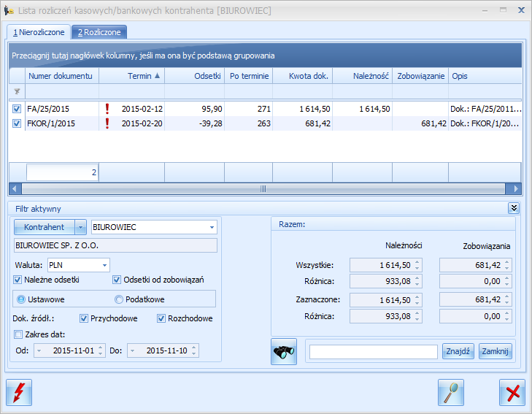The height and width of the screenshot is (414, 532).
Task: Open the BIUROWIEC contractor dropdown
Action: tap(212, 227)
